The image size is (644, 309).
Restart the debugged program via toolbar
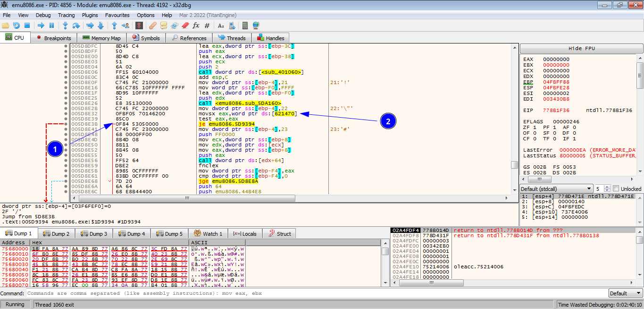[x=17, y=26]
